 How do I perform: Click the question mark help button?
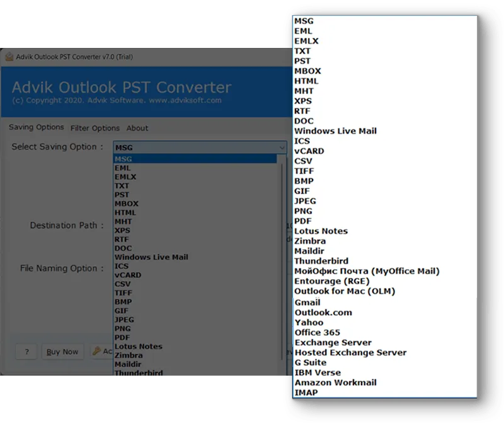26,352
